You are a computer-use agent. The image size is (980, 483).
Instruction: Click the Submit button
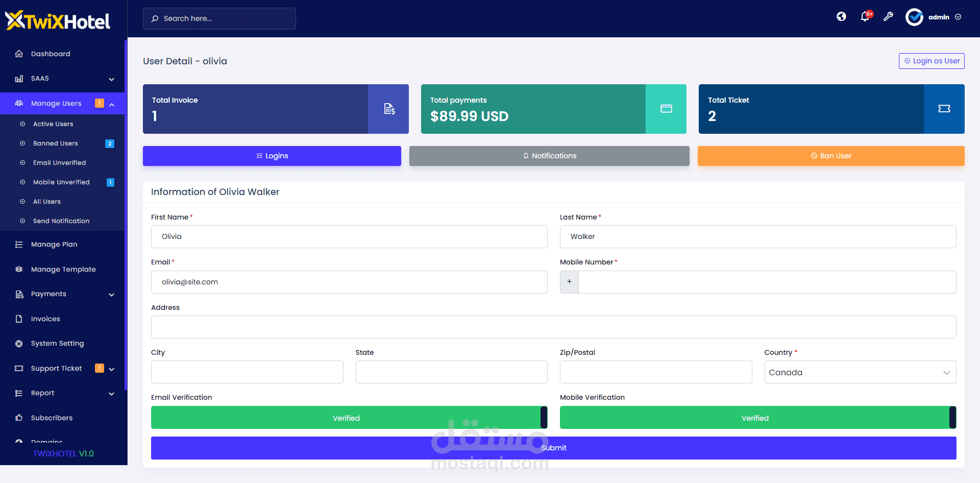[554, 448]
